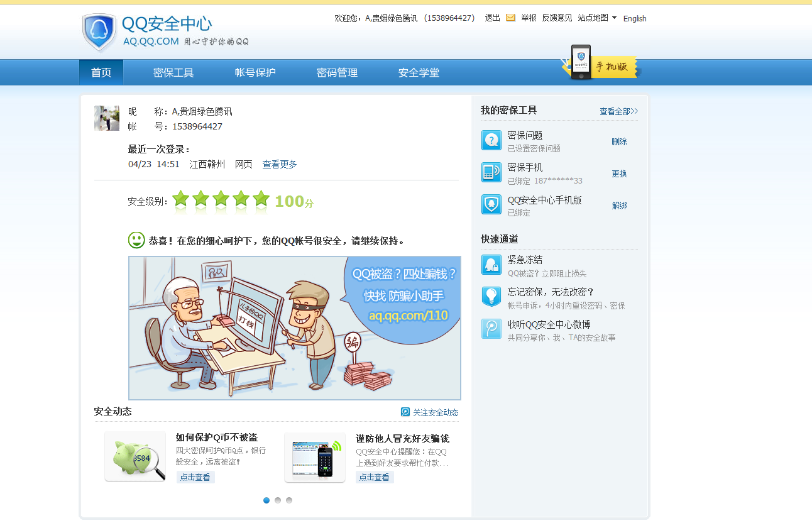Click the 安全动态 heading
The height and width of the screenshot is (523, 812).
[x=113, y=411]
